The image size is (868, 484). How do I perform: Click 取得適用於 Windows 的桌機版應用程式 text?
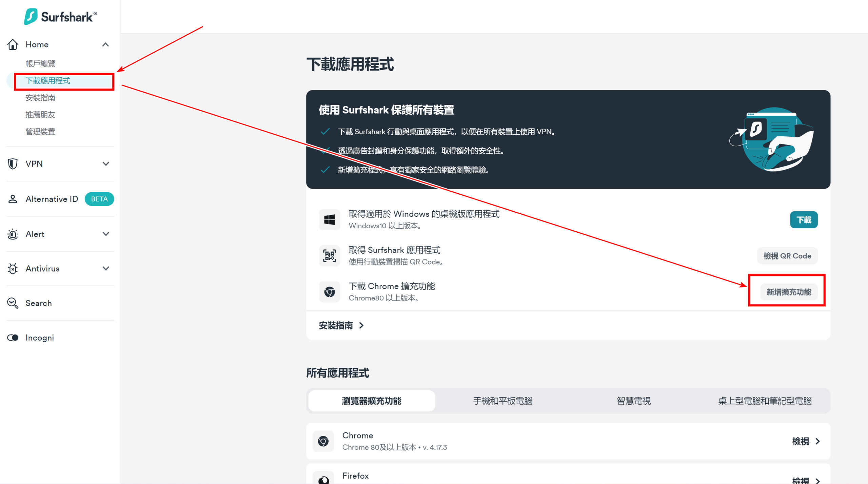[x=424, y=214]
